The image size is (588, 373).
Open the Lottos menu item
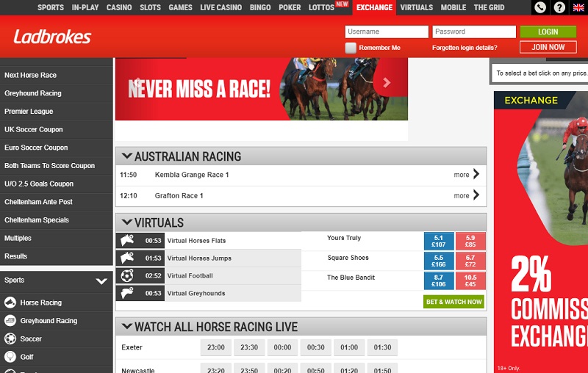321,7
